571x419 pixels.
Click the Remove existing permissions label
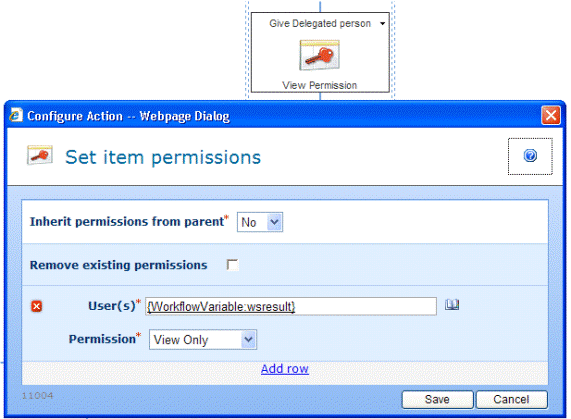tap(118, 265)
